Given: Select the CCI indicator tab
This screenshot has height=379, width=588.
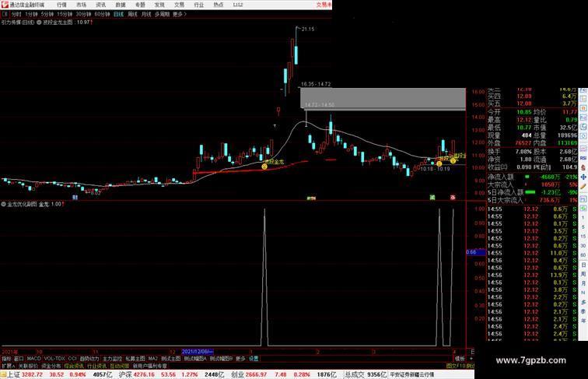Looking at the screenshot, I should (72, 359).
